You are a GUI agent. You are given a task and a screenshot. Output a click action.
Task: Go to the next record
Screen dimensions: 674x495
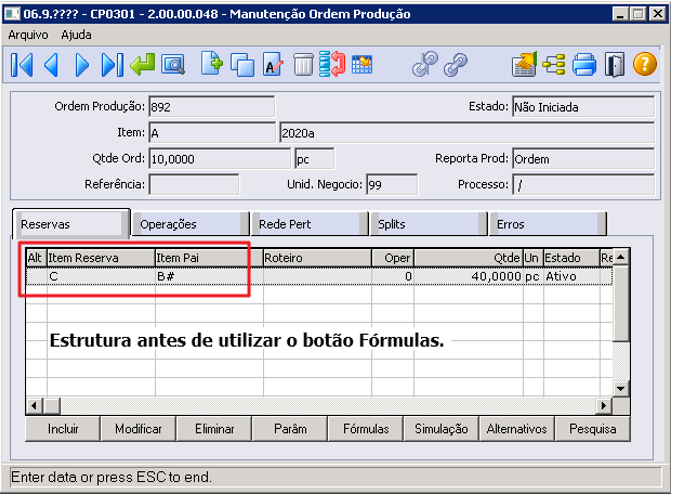(x=82, y=65)
